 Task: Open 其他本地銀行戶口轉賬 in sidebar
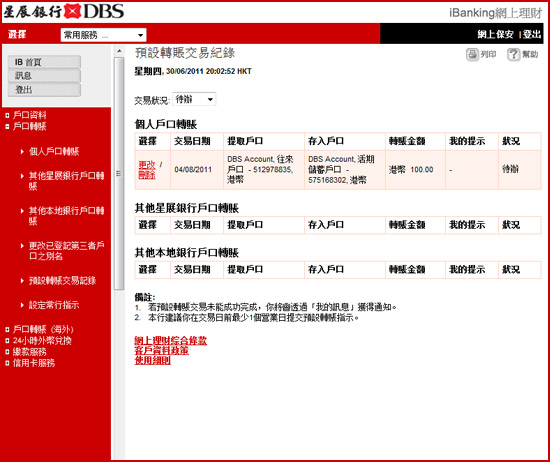click(x=66, y=215)
